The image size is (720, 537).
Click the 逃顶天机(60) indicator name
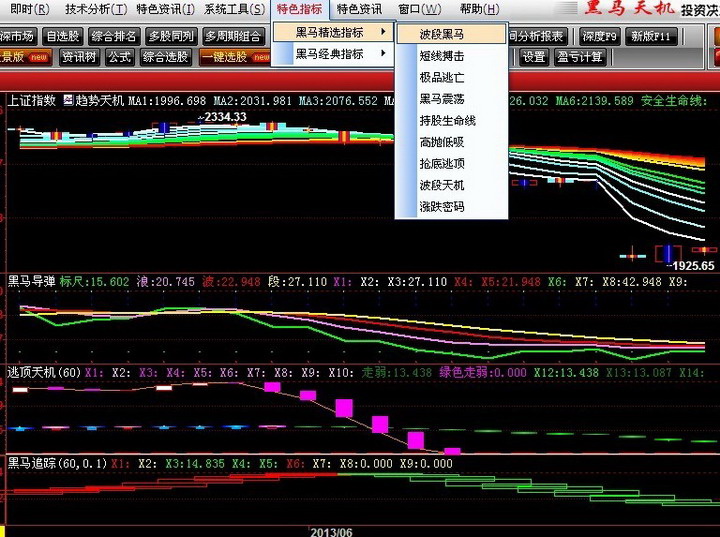44,372
